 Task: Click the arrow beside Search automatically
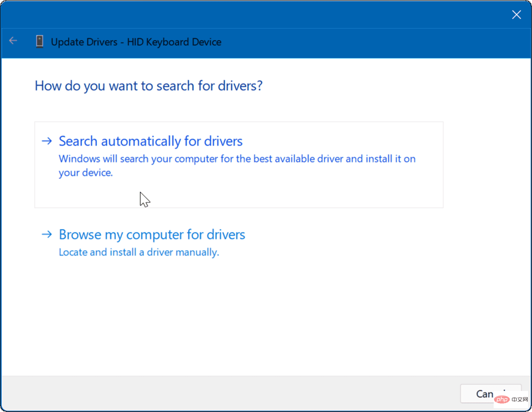coord(47,141)
